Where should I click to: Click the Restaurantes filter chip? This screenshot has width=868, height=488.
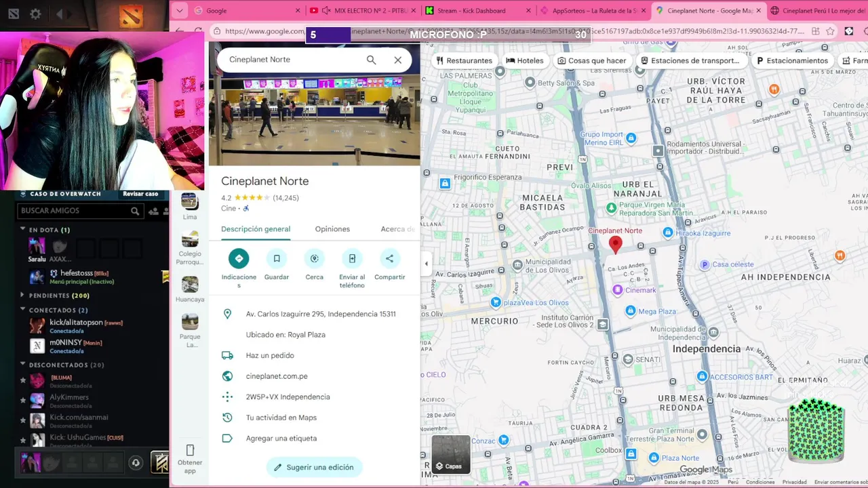[464, 60]
